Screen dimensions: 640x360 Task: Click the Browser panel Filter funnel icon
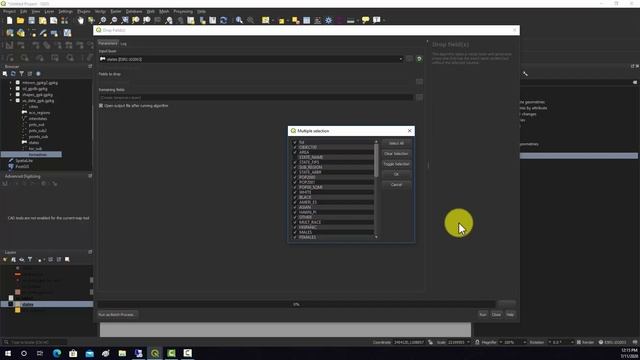click(21, 74)
